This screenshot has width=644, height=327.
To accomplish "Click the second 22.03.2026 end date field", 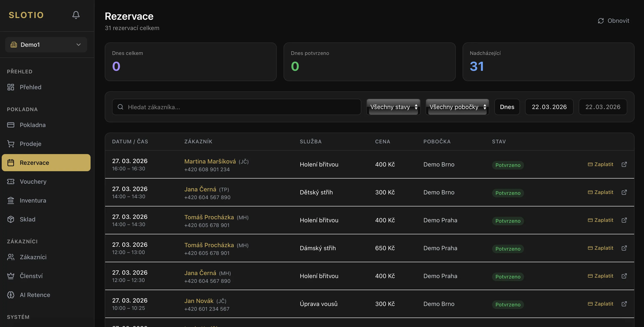I will 603,107.
